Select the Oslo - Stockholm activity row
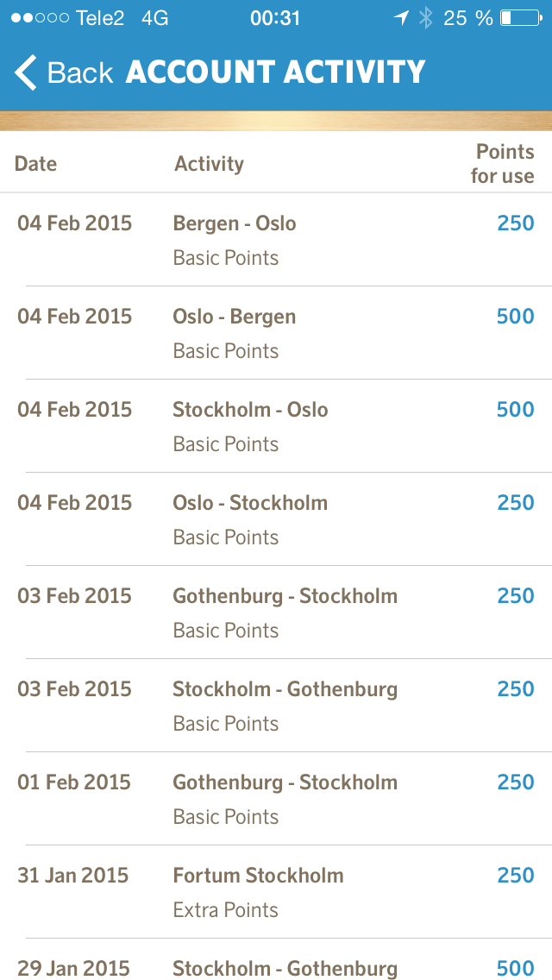 (276, 519)
